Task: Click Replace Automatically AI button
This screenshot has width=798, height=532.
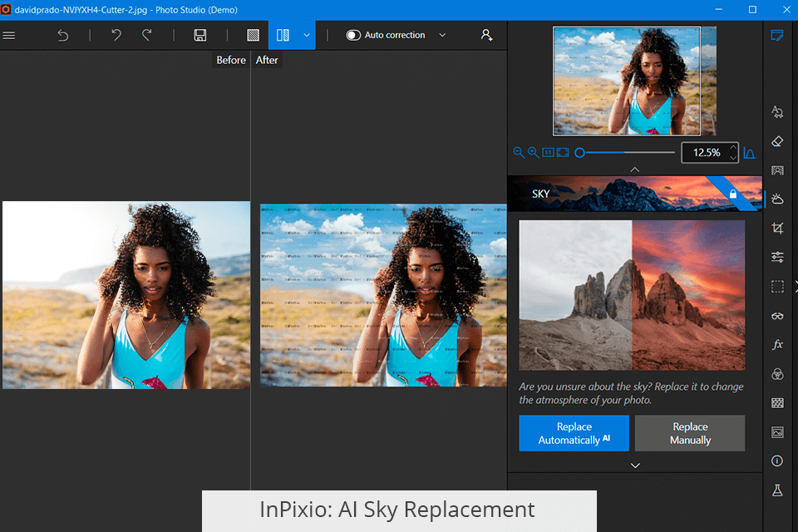Action: (574, 433)
